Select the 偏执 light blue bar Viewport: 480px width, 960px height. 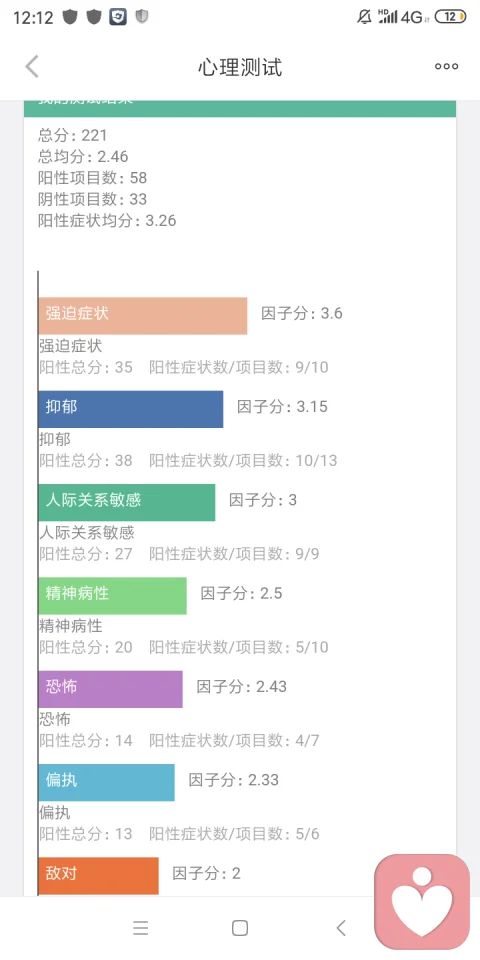pyautogui.click(x=107, y=782)
